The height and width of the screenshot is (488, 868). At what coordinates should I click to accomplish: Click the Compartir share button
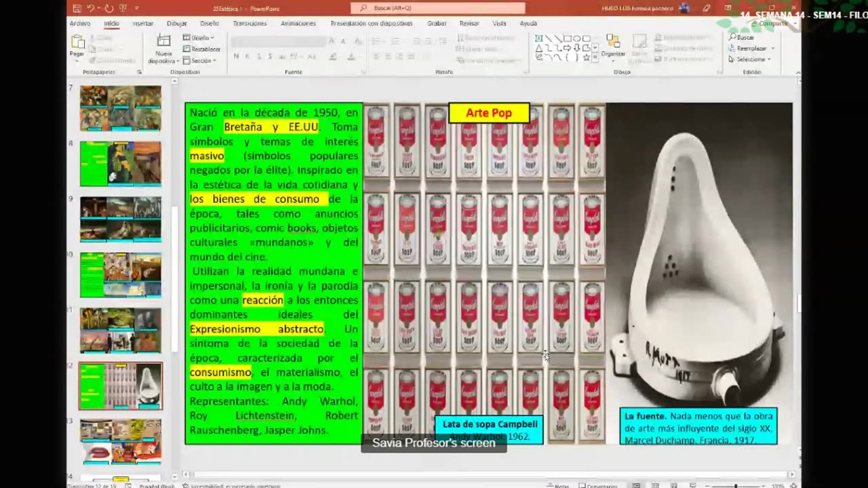(x=769, y=24)
